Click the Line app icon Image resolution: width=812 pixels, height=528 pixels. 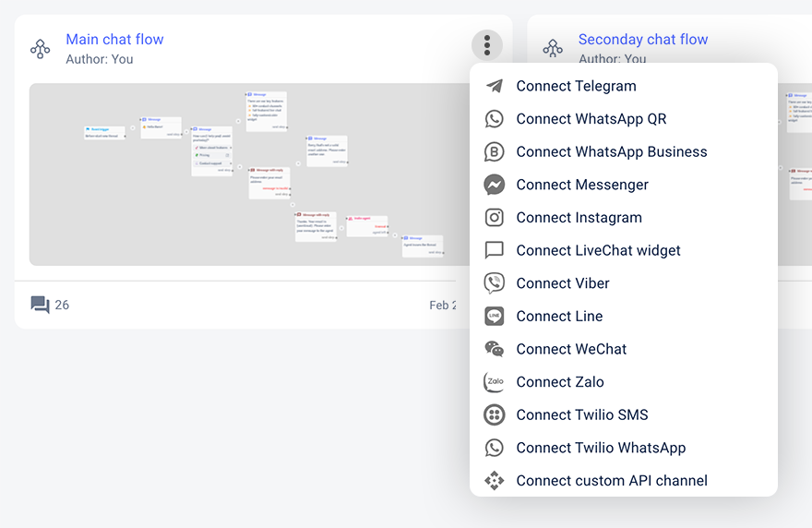495,317
